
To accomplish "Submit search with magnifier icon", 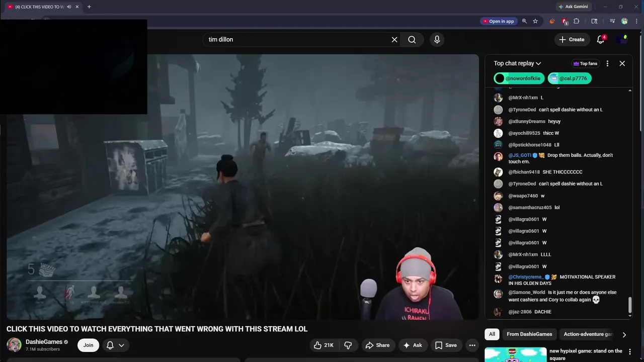I will 412,40.
